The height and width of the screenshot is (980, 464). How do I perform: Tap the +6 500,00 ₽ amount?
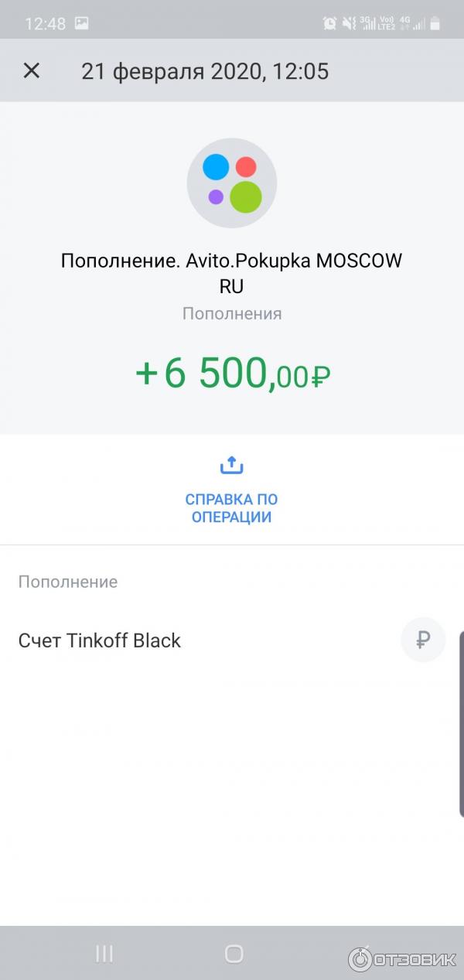click(x=232, y=374)
